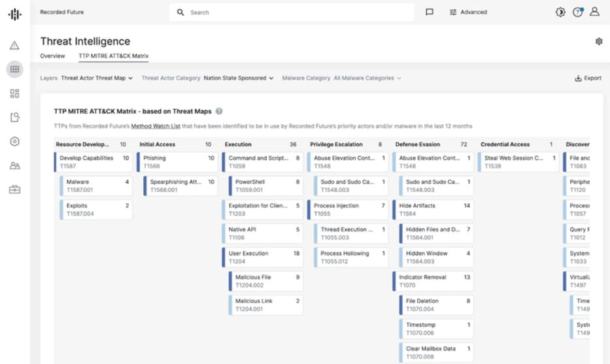Click the Initial Access column header

(x=175, y=144)
